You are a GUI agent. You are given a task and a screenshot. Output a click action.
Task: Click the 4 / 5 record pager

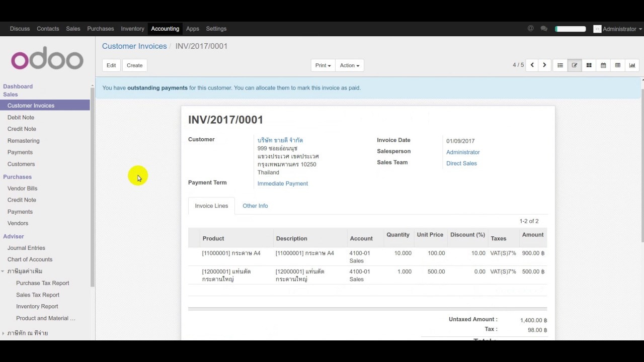[x=518, y=65]
